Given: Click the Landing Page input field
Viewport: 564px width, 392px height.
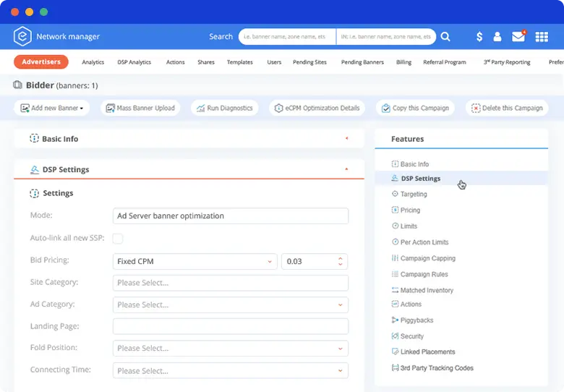Looking at the screenshot, I should 230,326.
